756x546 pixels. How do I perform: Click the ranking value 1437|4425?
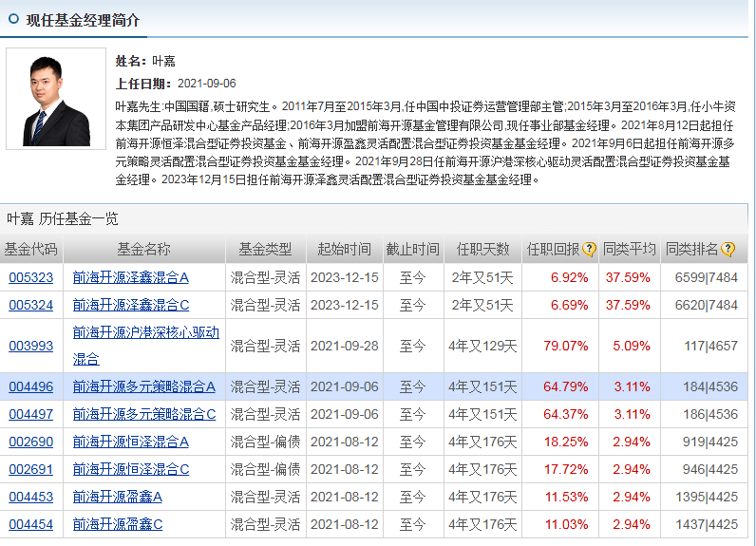707,524
